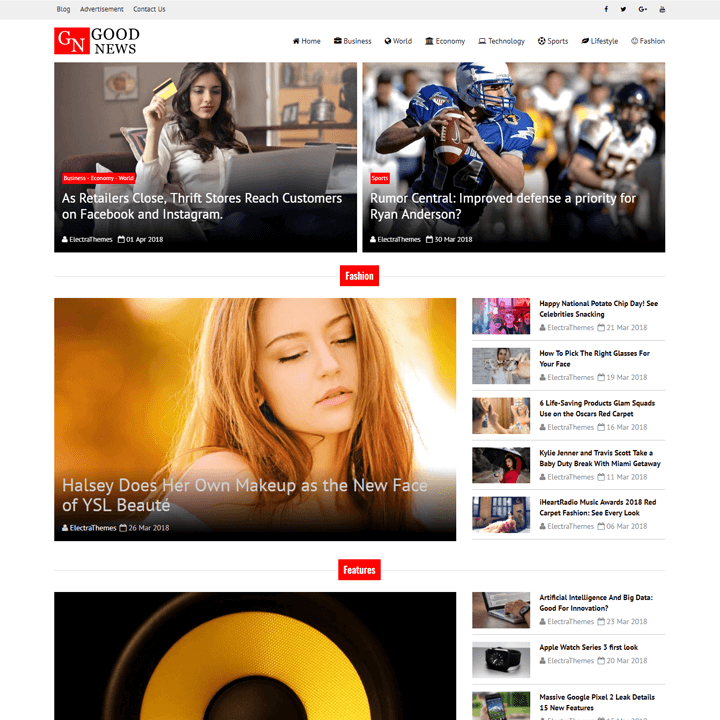Click the GN Good News logo

[x=97, y=41]
